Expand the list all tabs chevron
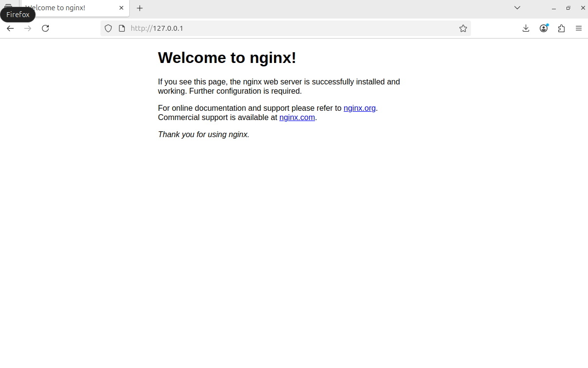 (517, 8)
